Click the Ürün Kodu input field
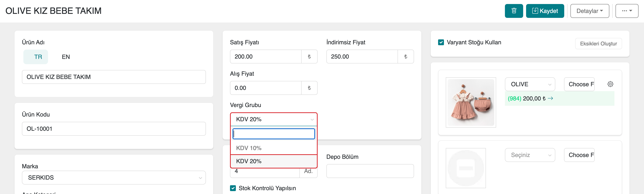Image resolution: width=644 pixels, height=194 pixels. pyautogui.click(x=114, y=129)
